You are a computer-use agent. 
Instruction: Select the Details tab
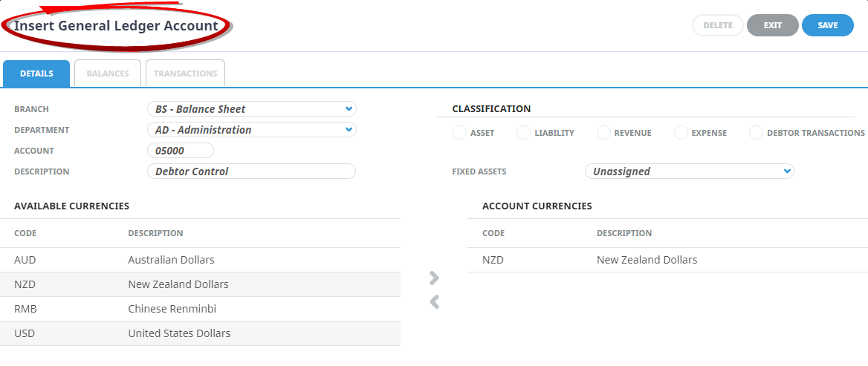36,73
